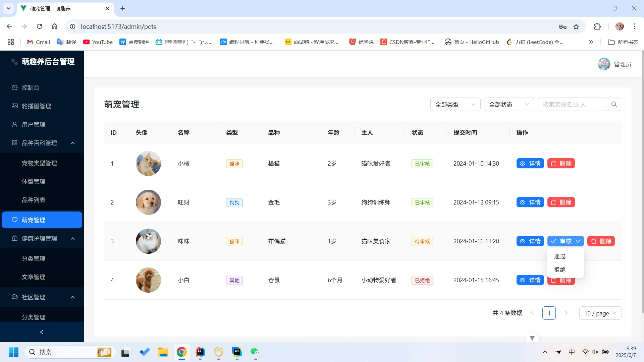Open 轮播图管理 in sidebar

36,106
